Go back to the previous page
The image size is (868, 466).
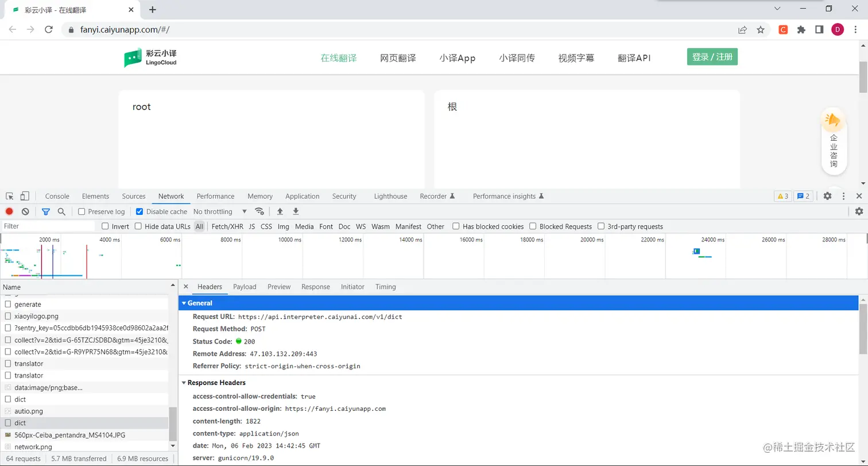[x=13, y=29]
